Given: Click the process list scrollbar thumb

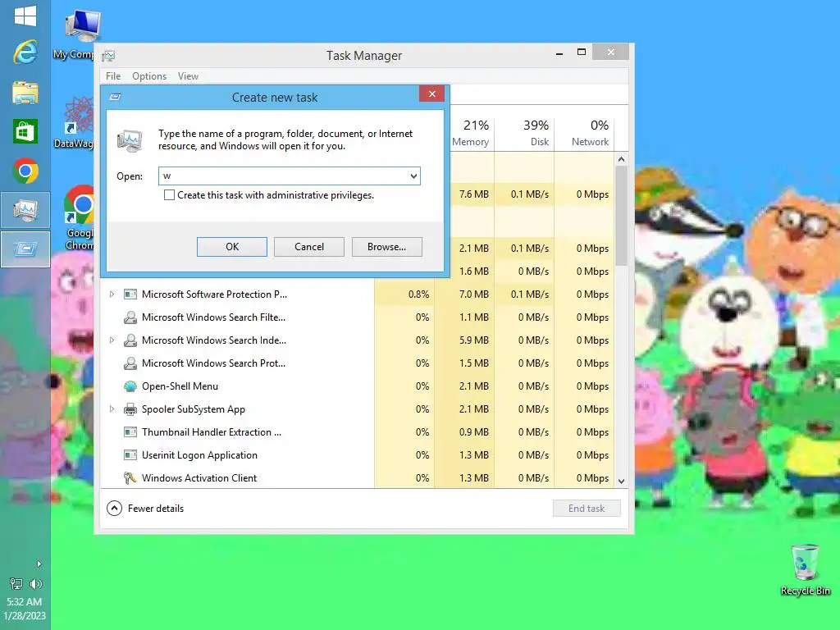Looking at the screenshot, I should point(622,216).
